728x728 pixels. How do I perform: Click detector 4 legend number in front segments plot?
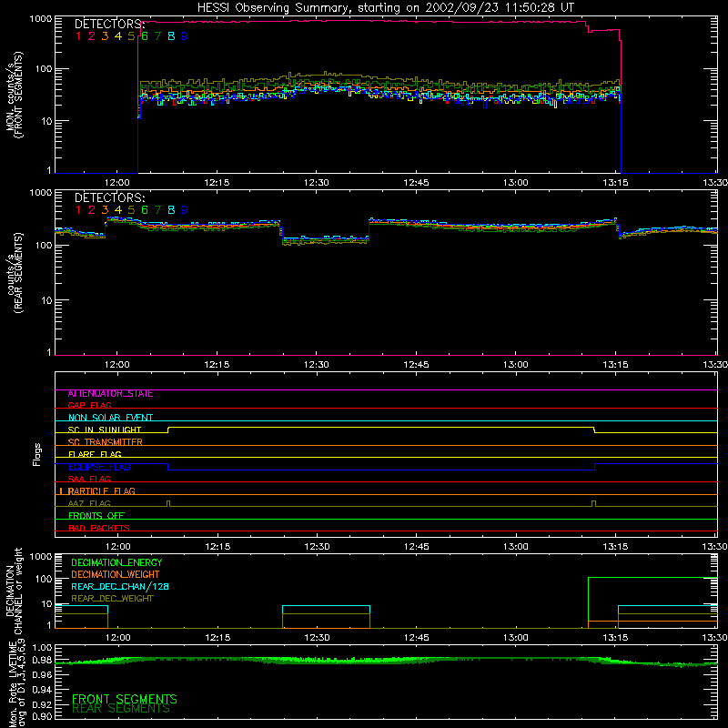(118, 35)
